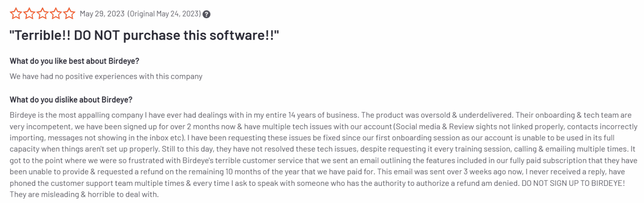Open the "Terrible!! DO NOT purchase" review title

click(x=144, y=36)
